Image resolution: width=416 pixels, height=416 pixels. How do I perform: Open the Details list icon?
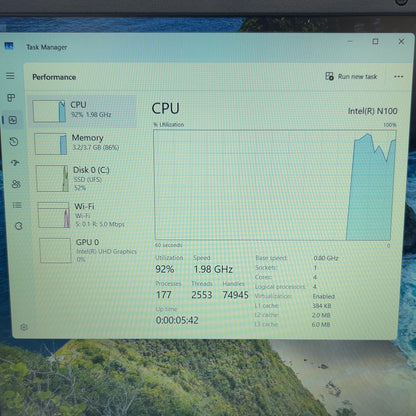point(17,205)
